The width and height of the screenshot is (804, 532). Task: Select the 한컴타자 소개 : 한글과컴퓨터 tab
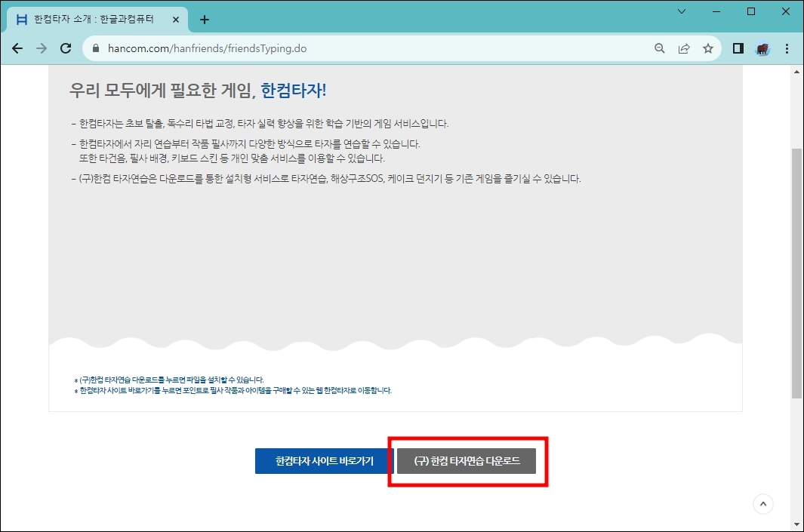pos(97,20)
